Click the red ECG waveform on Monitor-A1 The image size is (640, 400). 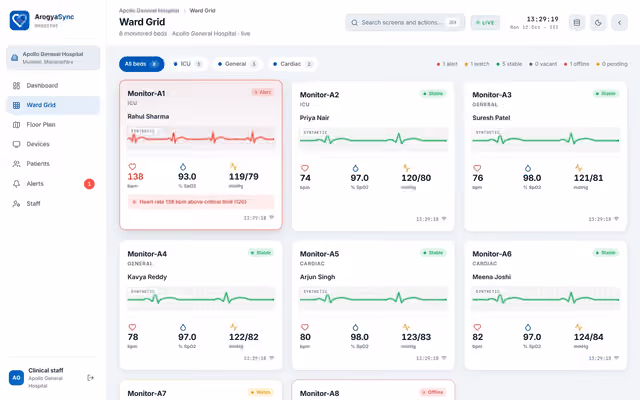[x=200, y=138]
